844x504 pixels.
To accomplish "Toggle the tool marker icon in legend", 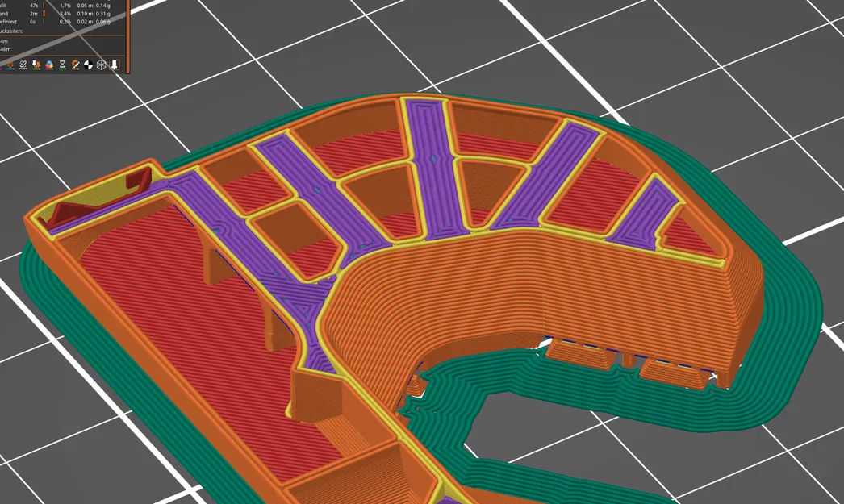I will (114, 65).
